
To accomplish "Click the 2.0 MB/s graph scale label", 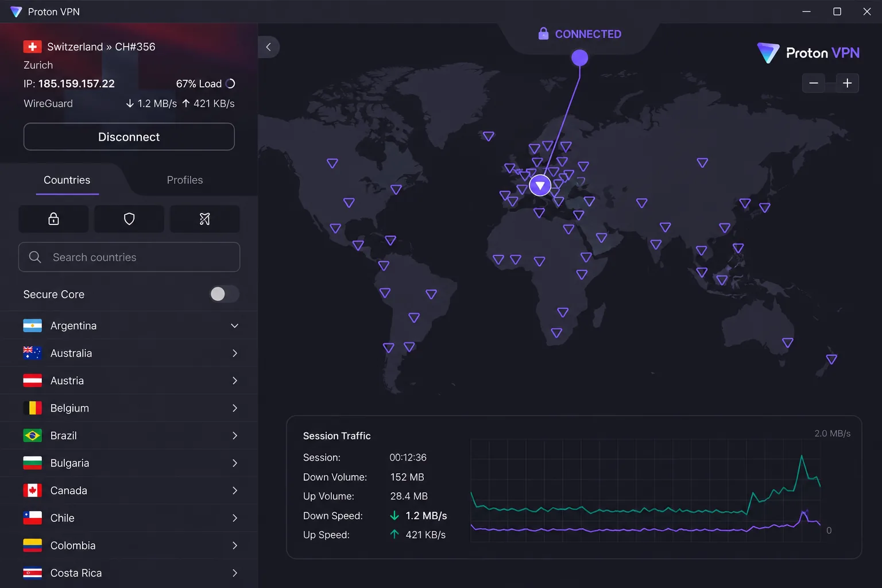I will click(833, 434).
